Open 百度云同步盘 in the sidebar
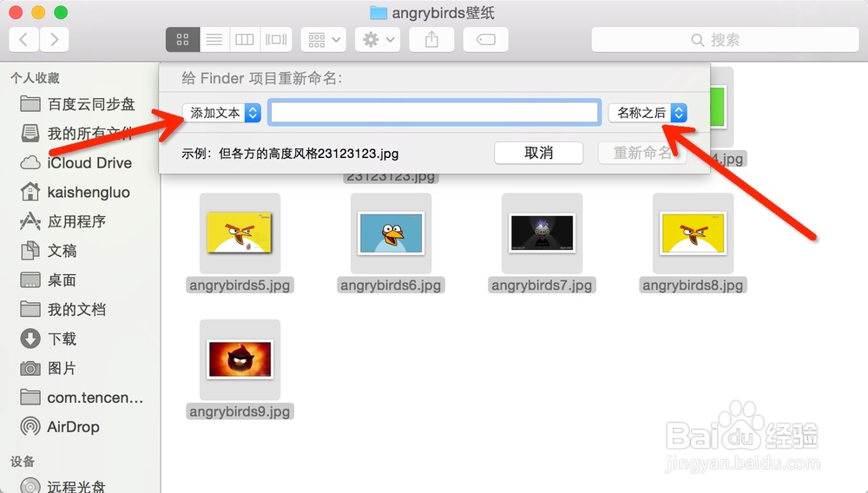 pyautogui.click(x=77, y=104)
